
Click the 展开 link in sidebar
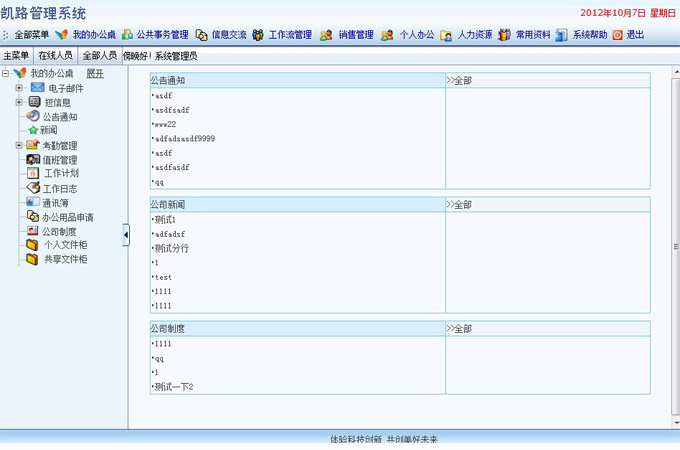pos(94,74)
